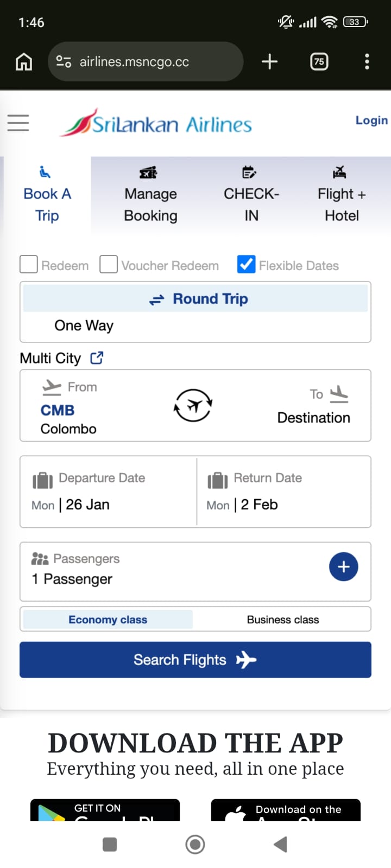391x868 pixels.
Task: Open a new browser tab
Action: [x=269, y=62]
